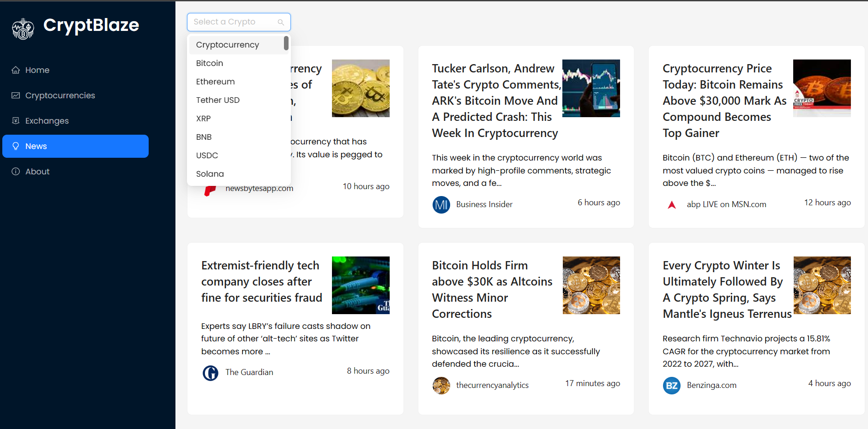Click the Home house icon in sidebar
This screenshot has height=429, width=868.
(16, 70)
